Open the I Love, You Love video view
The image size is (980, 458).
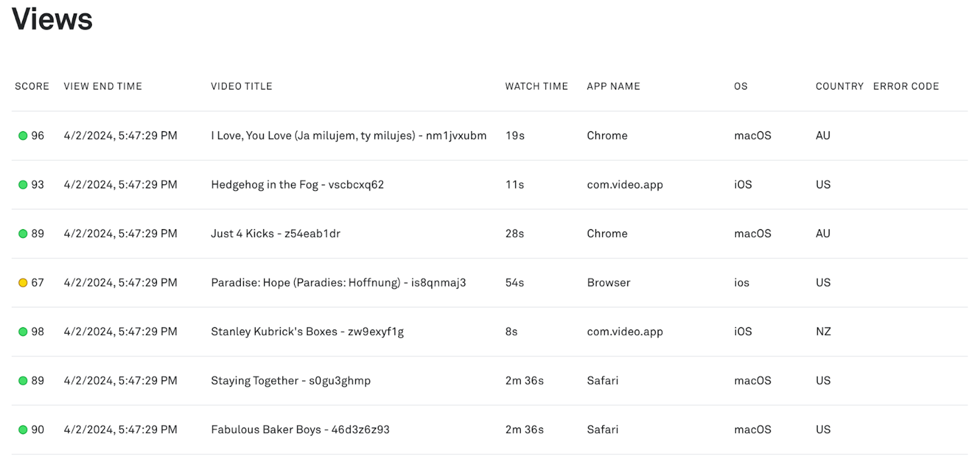pos(348,136)
